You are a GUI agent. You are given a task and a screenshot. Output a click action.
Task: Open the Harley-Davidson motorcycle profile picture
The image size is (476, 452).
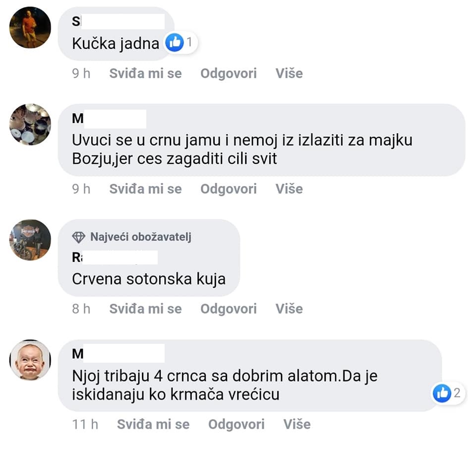(30, 240)
